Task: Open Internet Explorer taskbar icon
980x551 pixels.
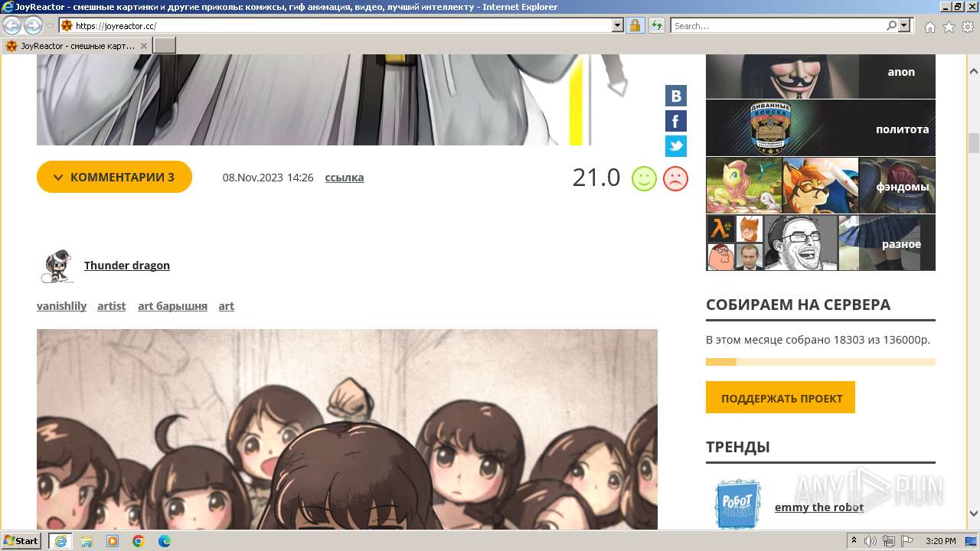Action: coord(60,541)
